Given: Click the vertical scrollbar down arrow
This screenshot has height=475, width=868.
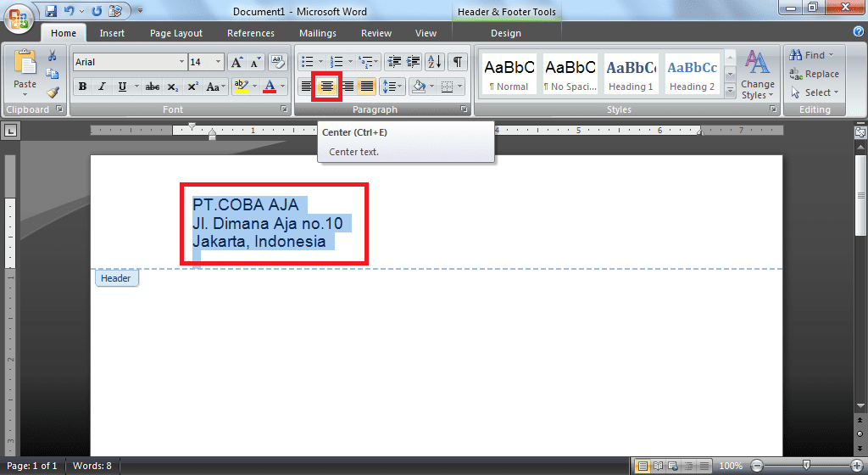Looking at the screenshot, I should click(x=860, y=406).
